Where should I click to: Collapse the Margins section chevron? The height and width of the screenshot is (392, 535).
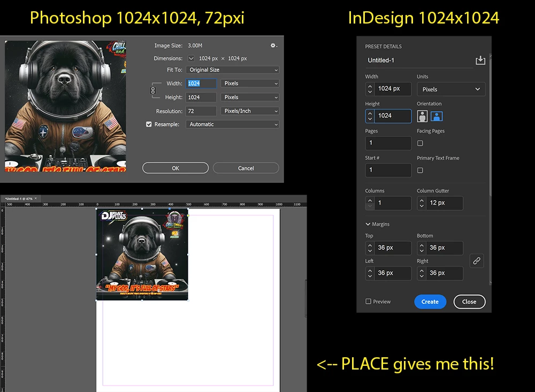[x=368, y=224]
